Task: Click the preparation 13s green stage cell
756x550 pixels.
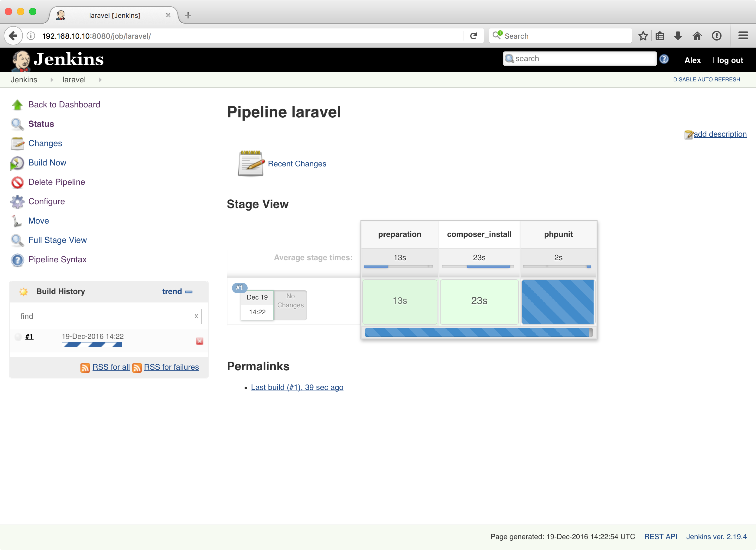Action: (400, 302)
